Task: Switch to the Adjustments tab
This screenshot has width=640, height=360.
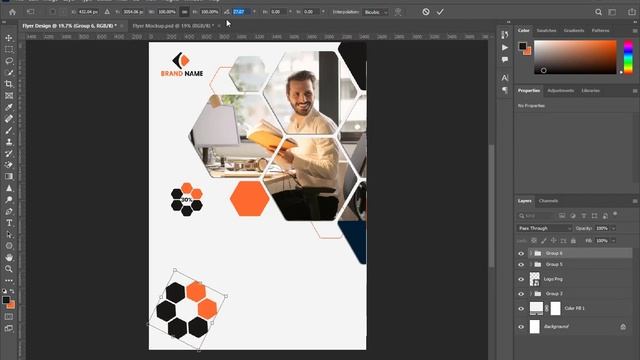Action: 560,91
